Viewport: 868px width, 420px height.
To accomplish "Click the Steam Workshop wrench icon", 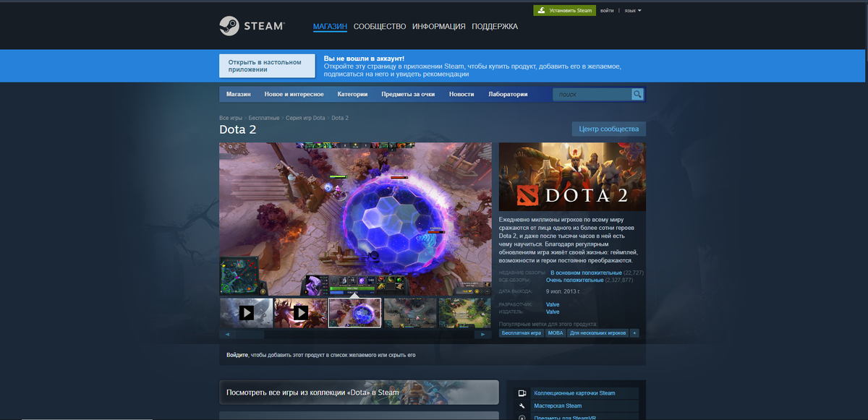I will point(522,406).
